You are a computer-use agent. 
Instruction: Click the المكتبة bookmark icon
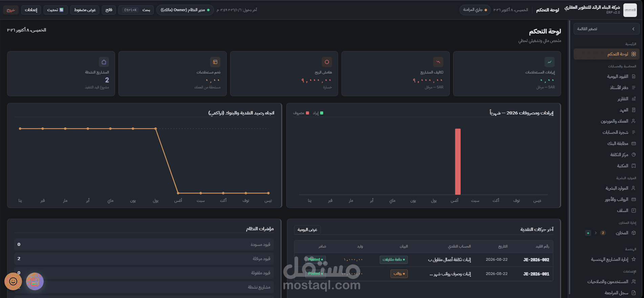[x=634, y=166]
